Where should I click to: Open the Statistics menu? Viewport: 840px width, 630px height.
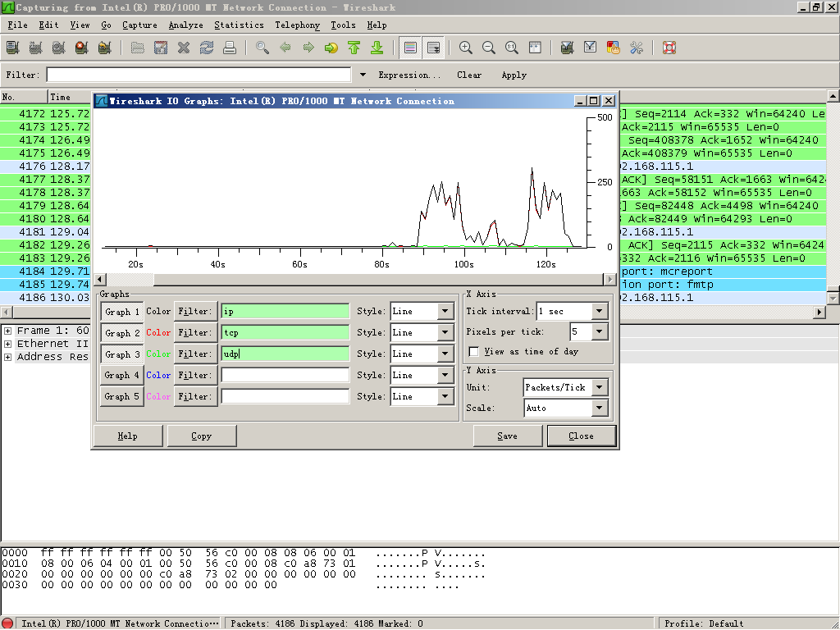239,25
